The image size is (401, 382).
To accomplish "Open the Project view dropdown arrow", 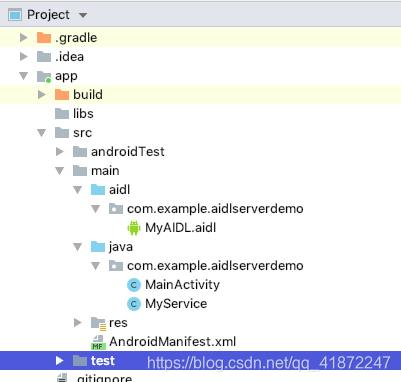I will click(x=83, y=15).
